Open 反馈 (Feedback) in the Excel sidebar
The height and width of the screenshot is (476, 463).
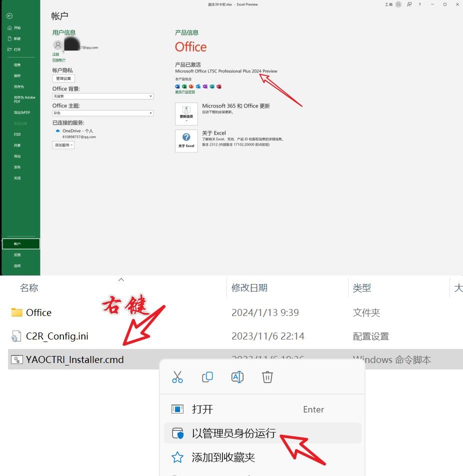(17, 255)
